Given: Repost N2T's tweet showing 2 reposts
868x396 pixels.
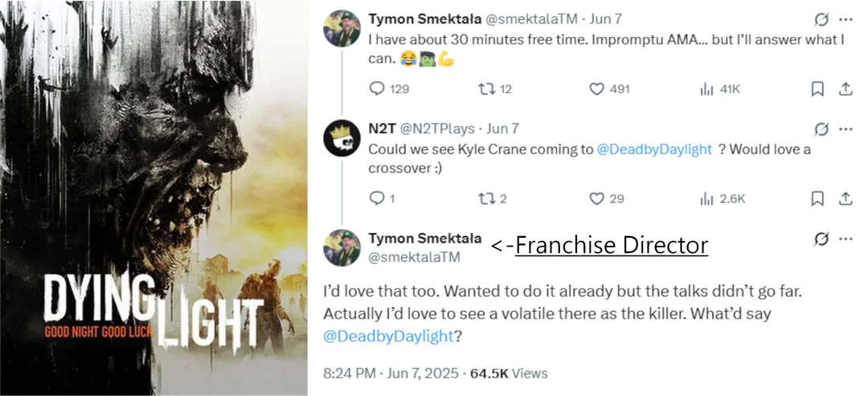Looking at the screenshot, I should [x=492, y=198].
